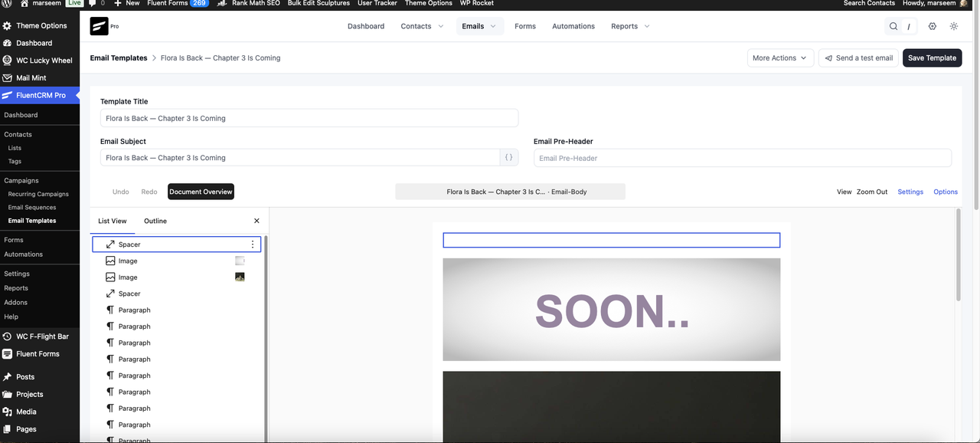This screenshot has width=980, height=443.
Task: Open three-dot options for selected Spacer block
Action: [253, 244]
